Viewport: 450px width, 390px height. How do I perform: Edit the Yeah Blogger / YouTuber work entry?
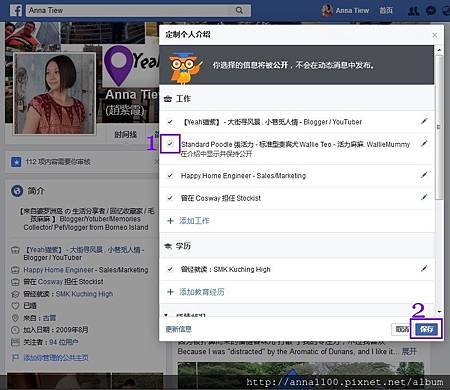click(424, 121)
